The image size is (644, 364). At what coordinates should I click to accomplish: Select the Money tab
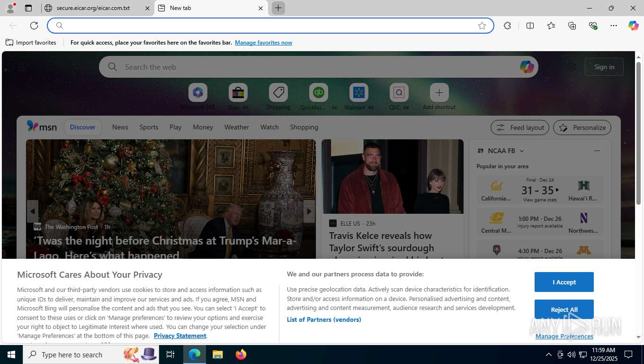(203, 127)
